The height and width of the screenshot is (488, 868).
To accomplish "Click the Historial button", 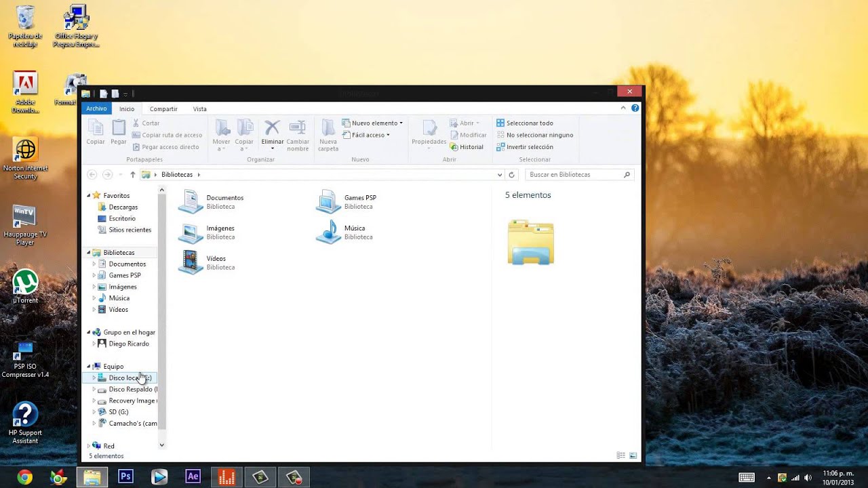I will (x=467, y=146).
